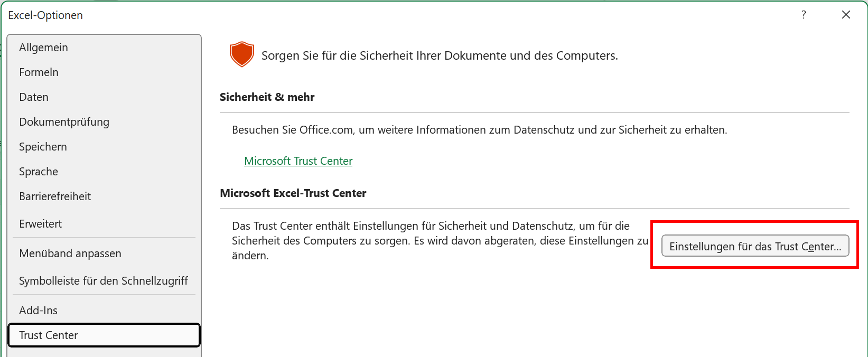Open Barrierefreiheit options
868x357 pixels.
55,196
